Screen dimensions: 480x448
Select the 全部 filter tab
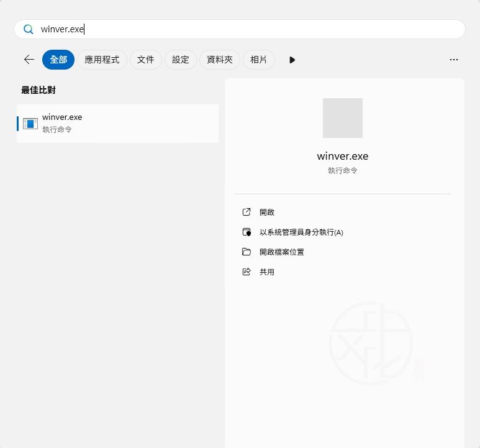[x=58, y=60]
